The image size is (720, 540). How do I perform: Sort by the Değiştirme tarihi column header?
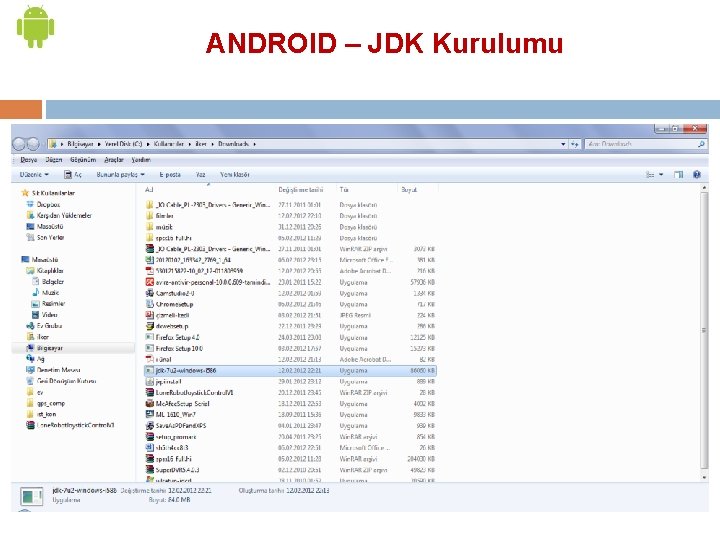tap(301, 190)
